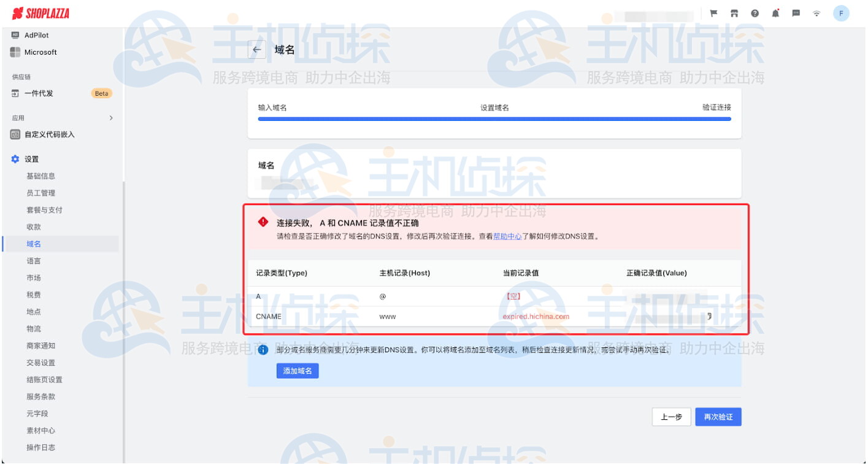Open the 收款 settings section

coord(31,226)
